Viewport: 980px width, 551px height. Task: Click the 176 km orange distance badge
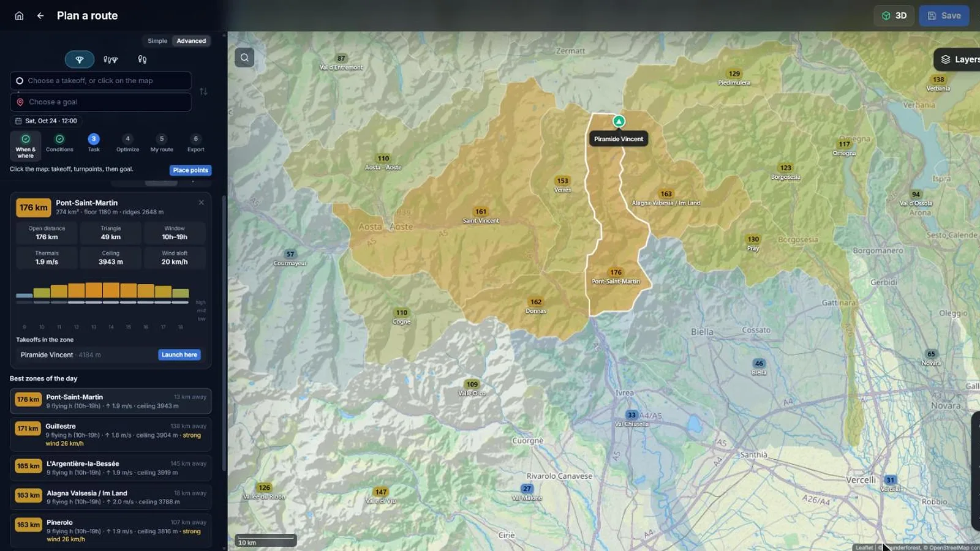[x=33, y=208]
